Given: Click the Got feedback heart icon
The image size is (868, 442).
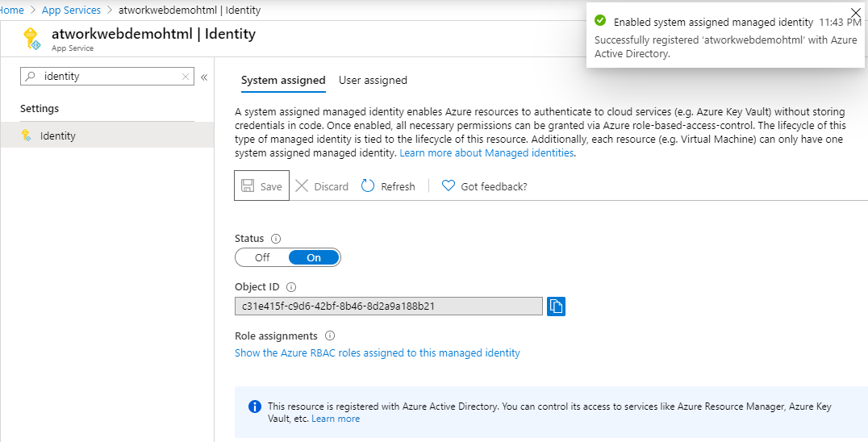Looking at the screenshot, I should pos(449,186).
